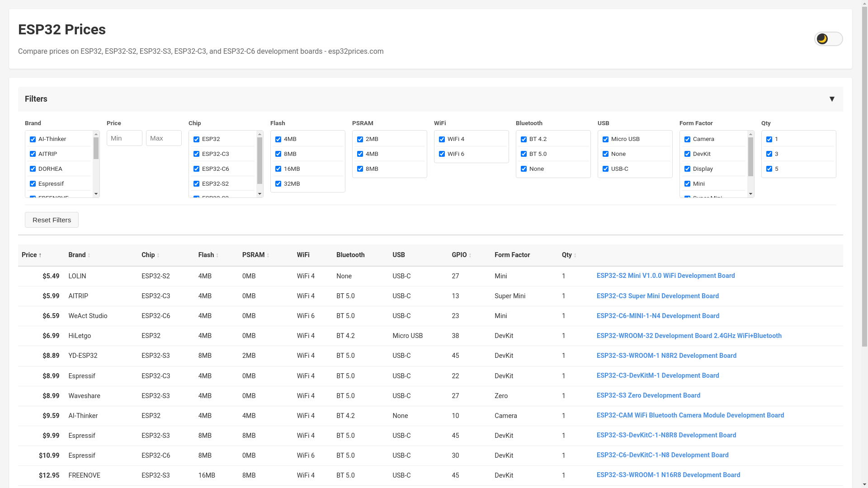Toggle the WiFi 6 filter checkbox
Screen dimensions: 868x488
click(442, 154)
